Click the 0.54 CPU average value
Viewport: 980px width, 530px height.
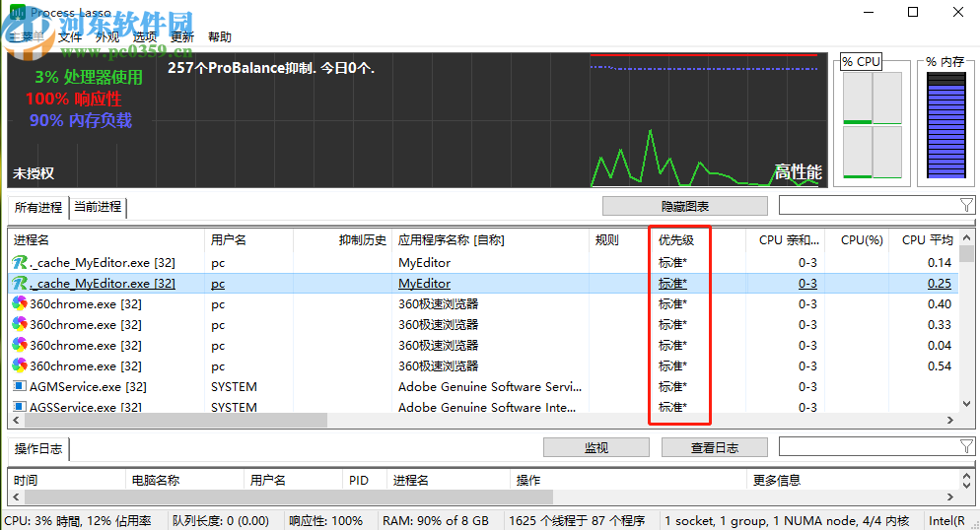pos(940,365)
